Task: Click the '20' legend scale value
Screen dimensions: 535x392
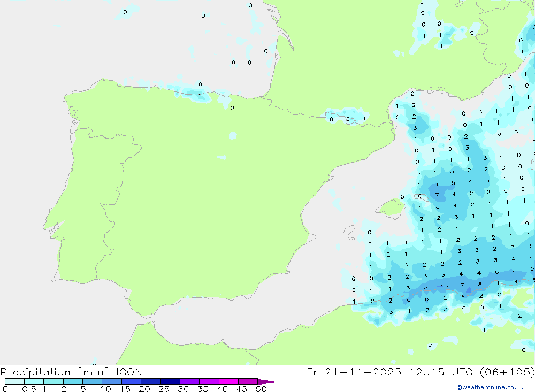Action: click(x=144, y=389)
